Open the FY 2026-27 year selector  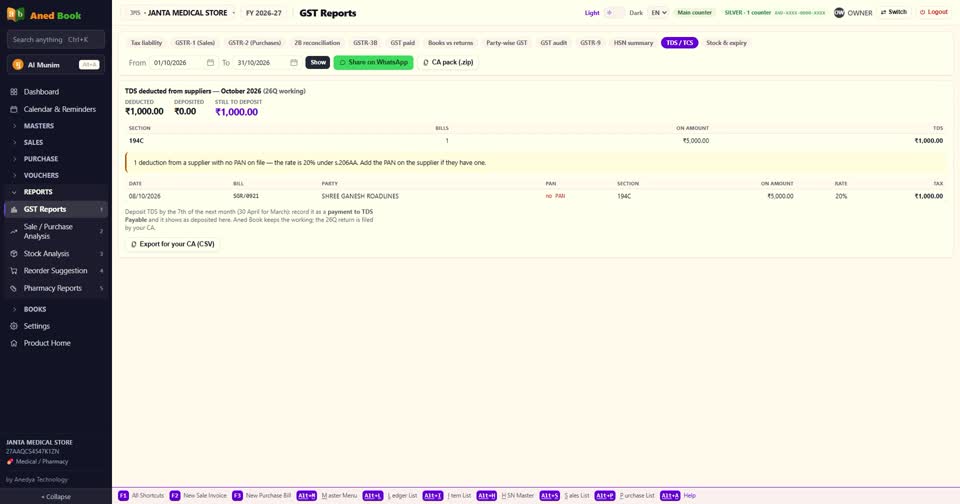point(264,12)
